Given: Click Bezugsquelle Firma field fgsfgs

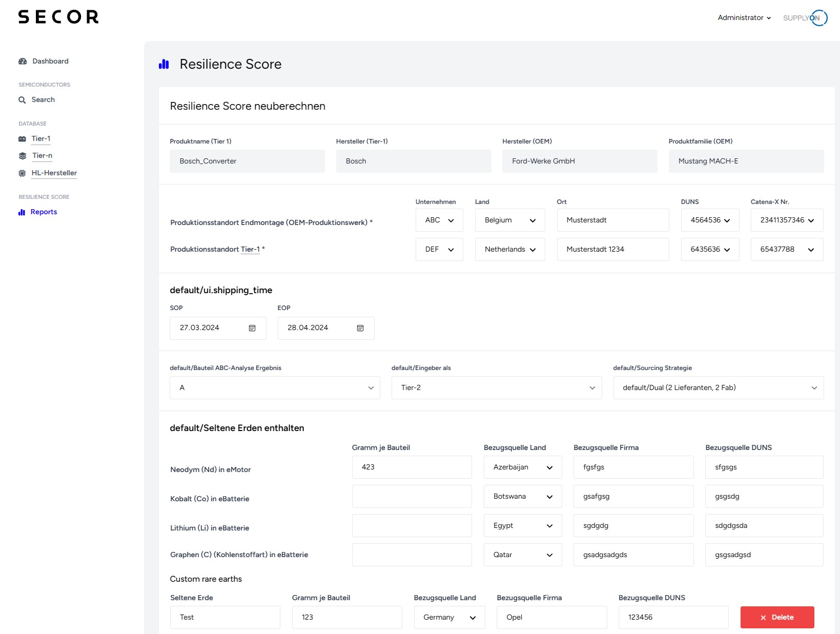Looking at the screenshot, I should click(633, 467).
